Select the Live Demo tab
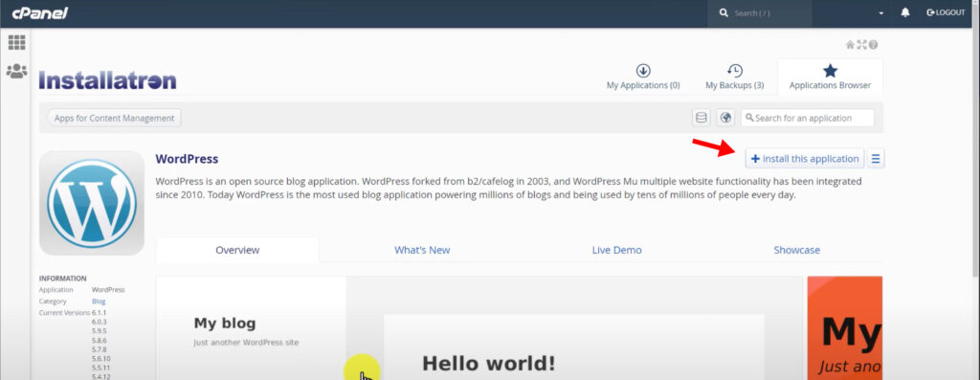The width and height of the screenshot is (980, 380). (x=617, y=250)
